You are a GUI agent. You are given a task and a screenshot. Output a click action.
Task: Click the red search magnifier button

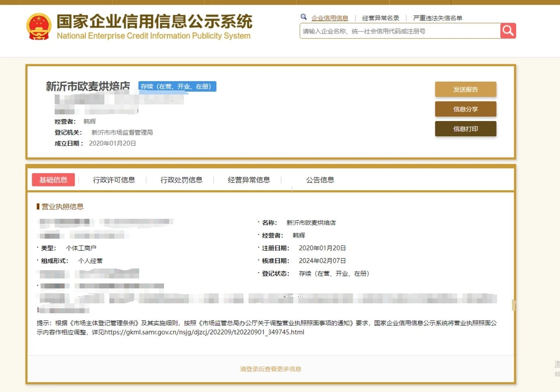(508, 31)
